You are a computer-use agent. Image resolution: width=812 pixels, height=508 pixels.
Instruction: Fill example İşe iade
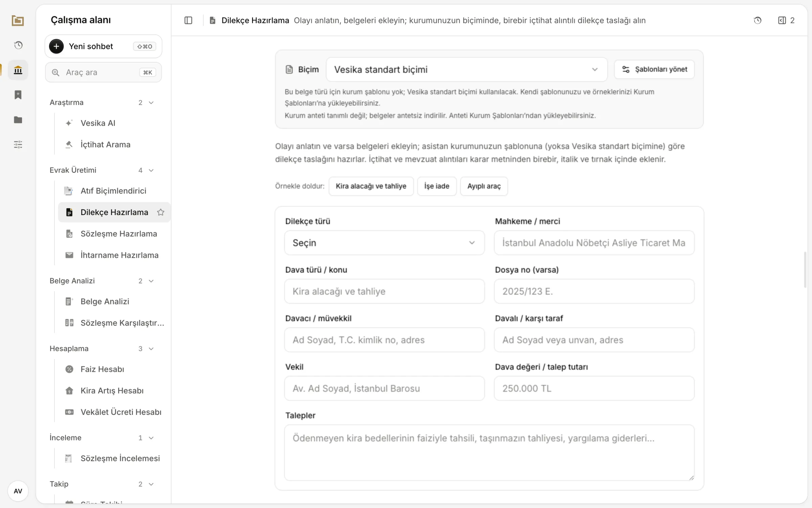point(437,186)
